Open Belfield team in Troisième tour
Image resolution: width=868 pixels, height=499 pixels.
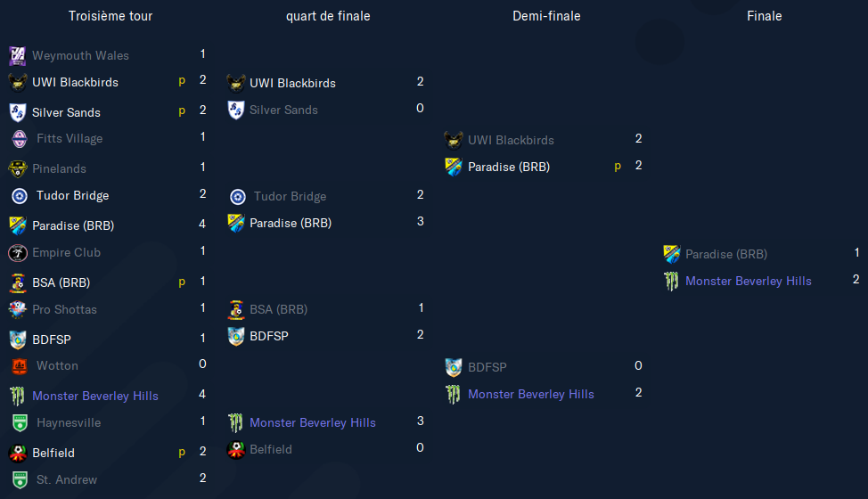53,453
